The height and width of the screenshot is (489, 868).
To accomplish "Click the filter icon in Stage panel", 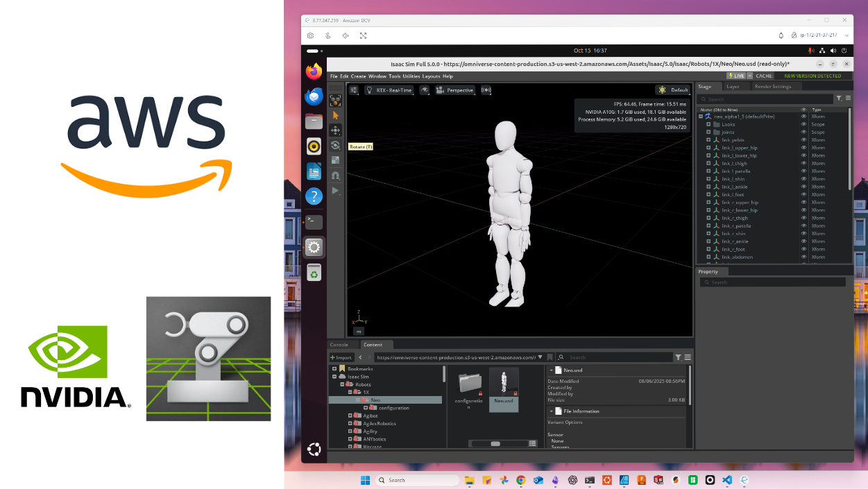I will pyautogui.click(x=839, y=98).
